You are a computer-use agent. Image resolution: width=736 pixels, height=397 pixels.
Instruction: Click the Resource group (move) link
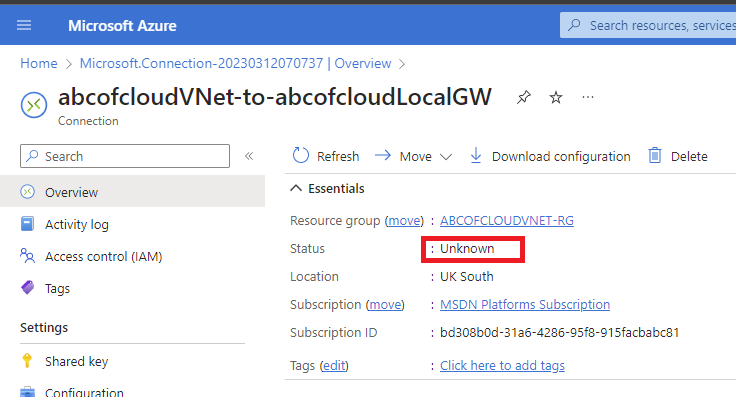tap(404, 221)
